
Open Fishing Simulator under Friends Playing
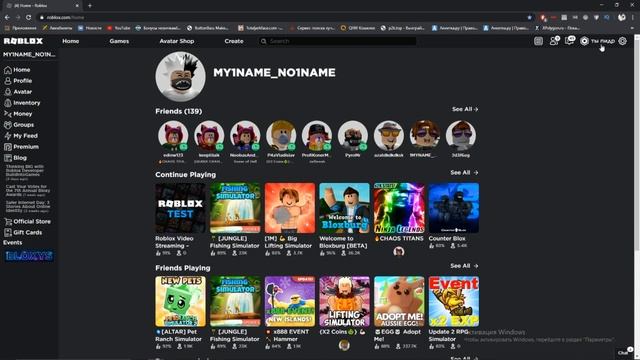235,301
